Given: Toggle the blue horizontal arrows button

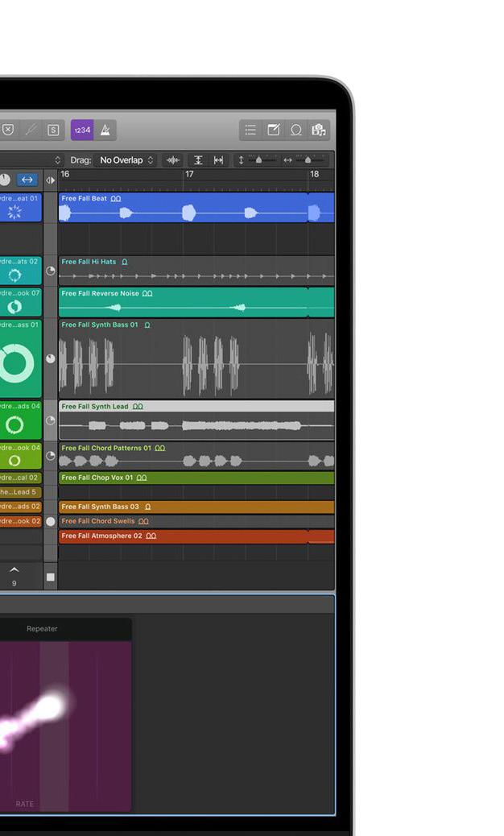Looking at the screenshot, I should click(x=27, y=180).
